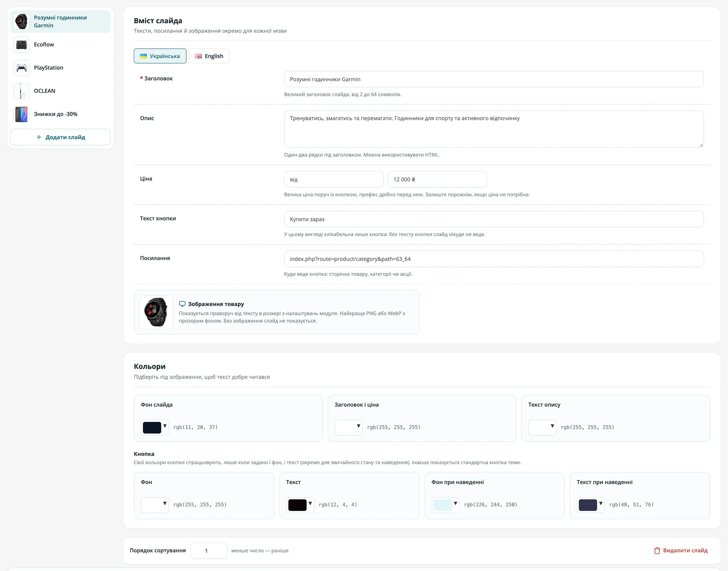Open the Ecoflow slide icon
Viewport: 728px width, 571px height.
click(21, 45)
